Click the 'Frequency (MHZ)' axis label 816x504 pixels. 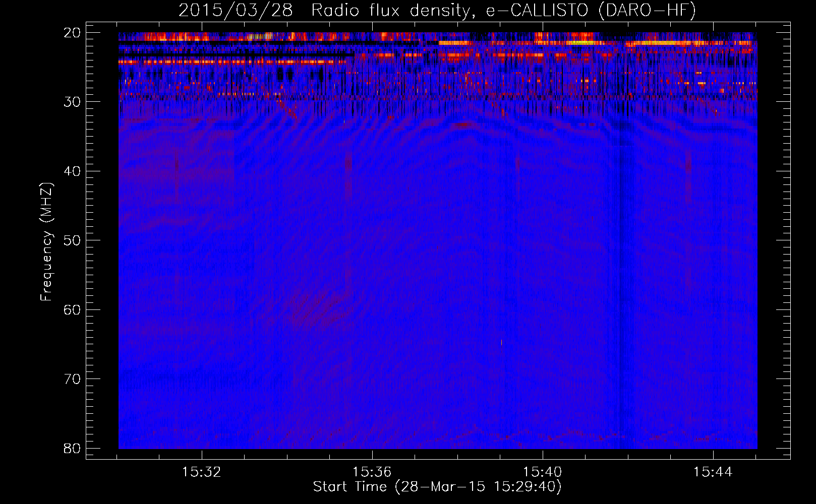[x=46, y=242]
